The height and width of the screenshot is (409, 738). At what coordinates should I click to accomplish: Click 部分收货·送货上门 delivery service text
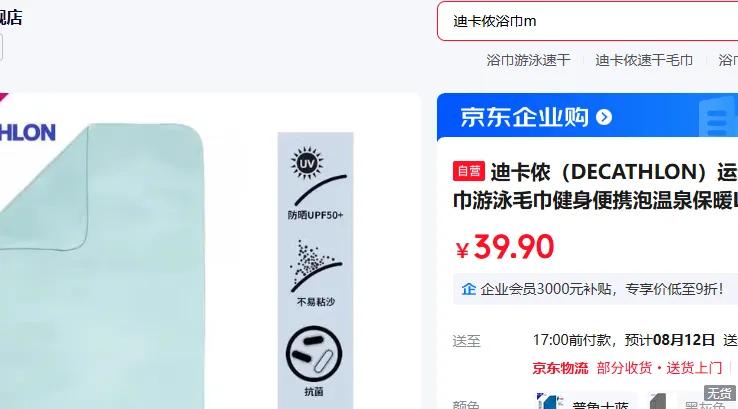(x=659, y=368)
